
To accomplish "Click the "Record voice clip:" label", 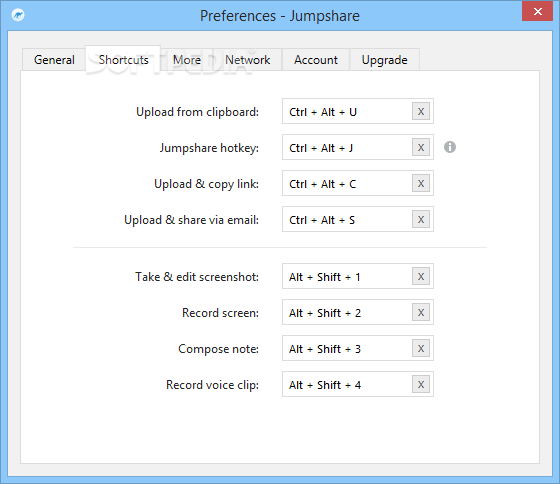I will [x=212, y=385].
